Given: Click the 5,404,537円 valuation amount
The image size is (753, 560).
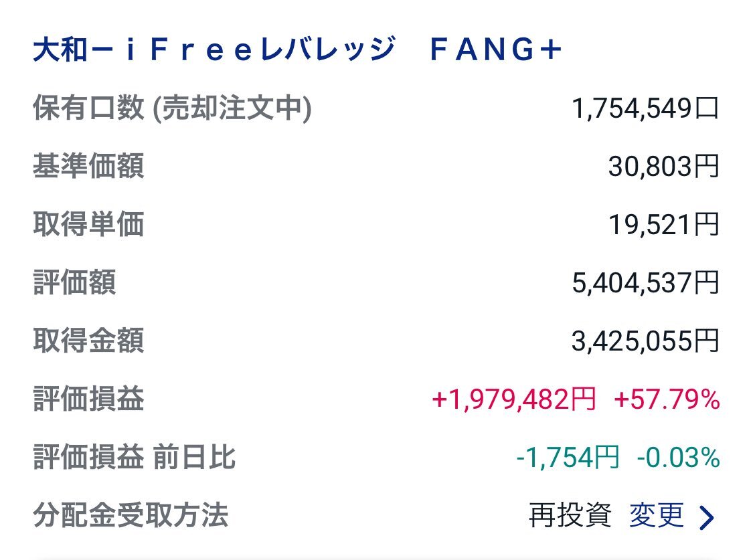Looking at the screenshot, I should [645, 283].
